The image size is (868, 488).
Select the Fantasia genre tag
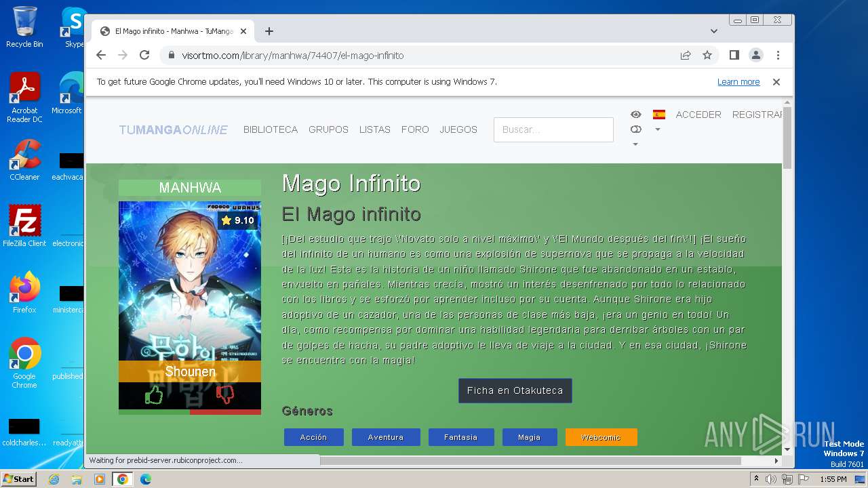tap(461, 437)
